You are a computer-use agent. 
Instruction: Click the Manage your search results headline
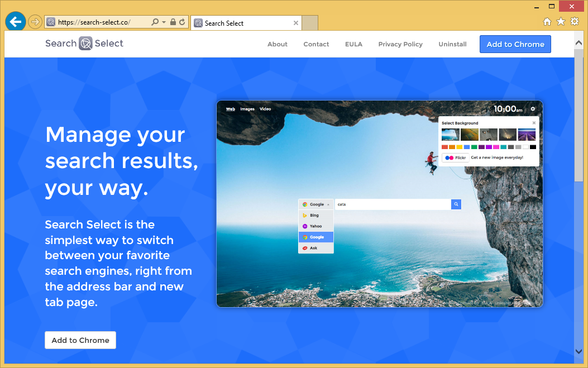tap(122, 161)
